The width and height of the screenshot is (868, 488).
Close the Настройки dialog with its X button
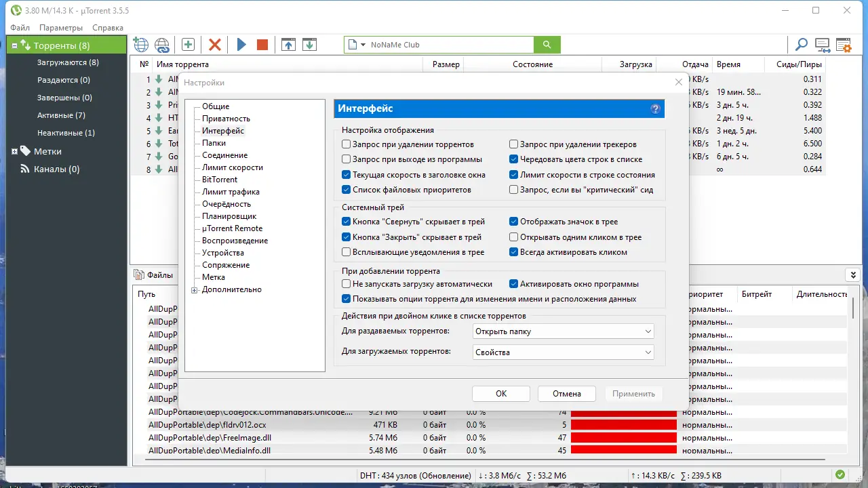click(679, 82)
